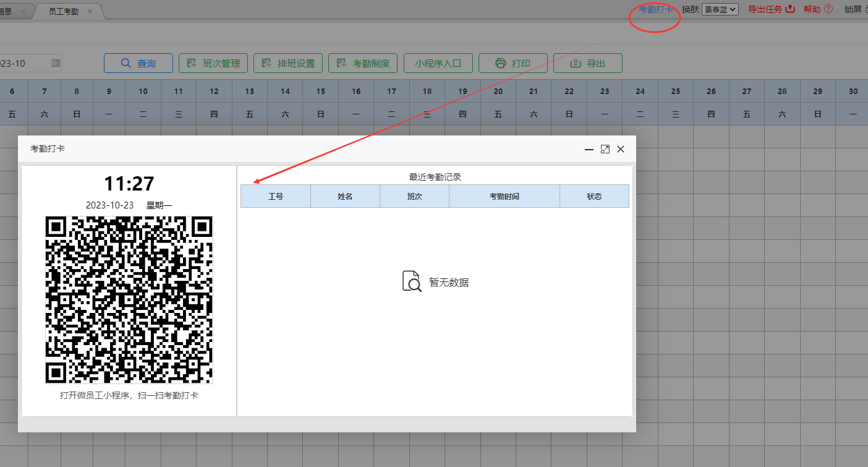The width and height of the screenshot is (868, 467).
Task: Open 班次管理 shift management
Action: coord(213,63)
